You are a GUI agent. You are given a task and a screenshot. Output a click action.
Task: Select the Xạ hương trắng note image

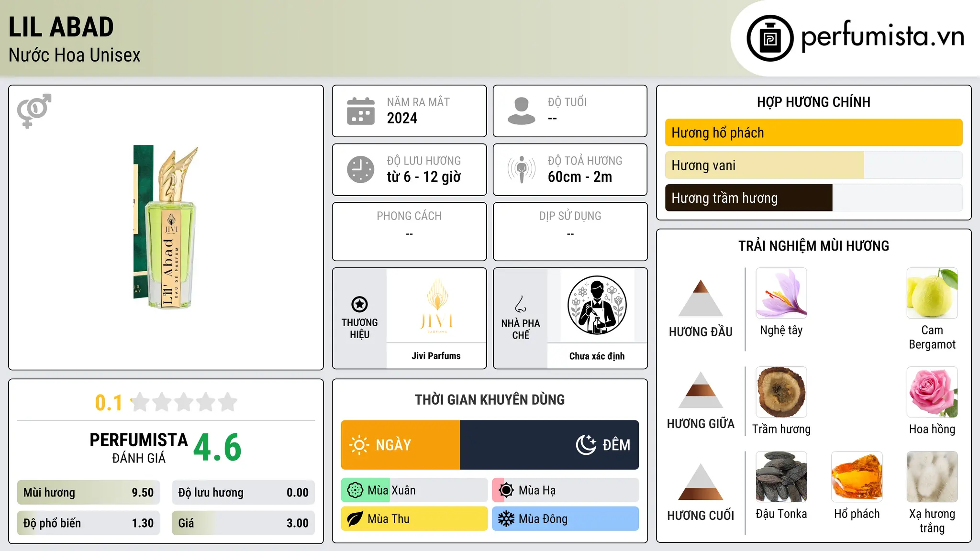[932, 476]
